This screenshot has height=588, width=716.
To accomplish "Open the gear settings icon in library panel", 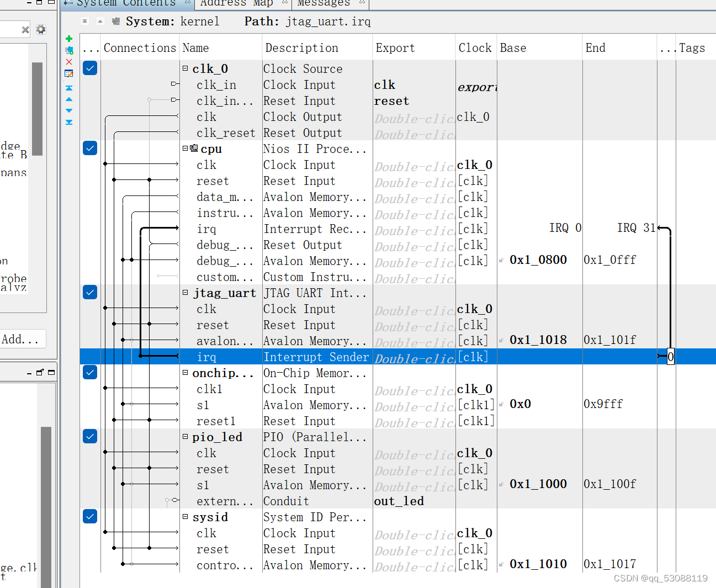I will [41, 29].
